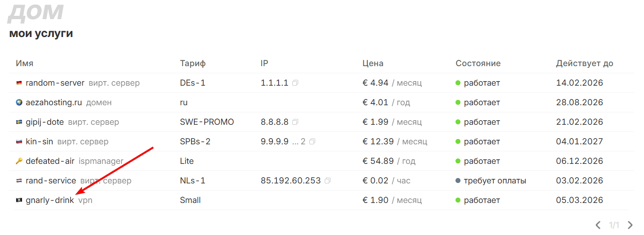Go to previous page arrow

598,225
